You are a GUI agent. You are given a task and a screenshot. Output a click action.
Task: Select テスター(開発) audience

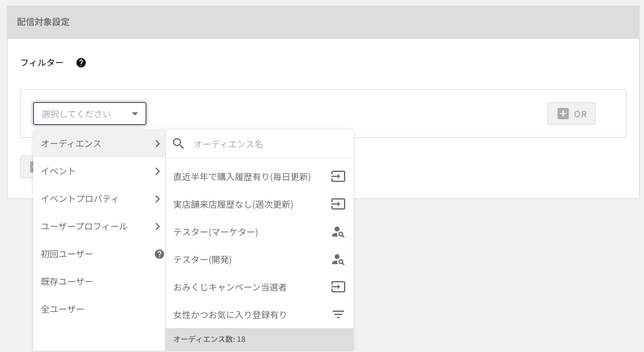(259, 259)
